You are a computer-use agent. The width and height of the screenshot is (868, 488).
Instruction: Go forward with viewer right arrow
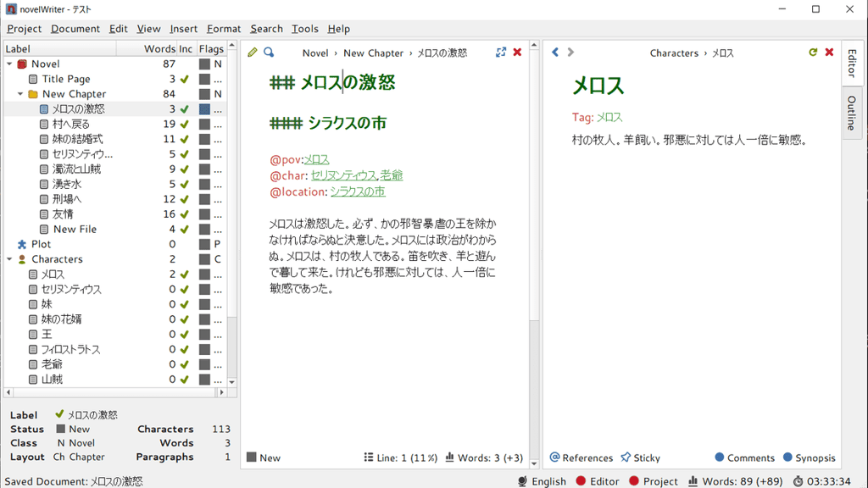pos(570,52)
